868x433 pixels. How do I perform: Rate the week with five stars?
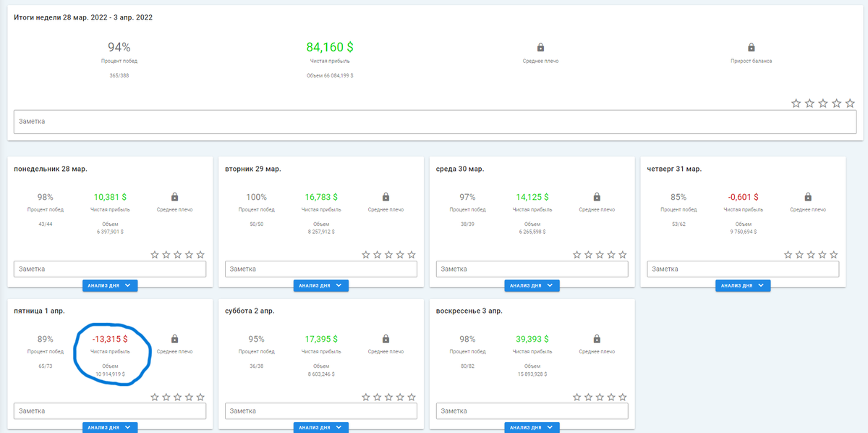pyautogui.click(x=851, y=104)
